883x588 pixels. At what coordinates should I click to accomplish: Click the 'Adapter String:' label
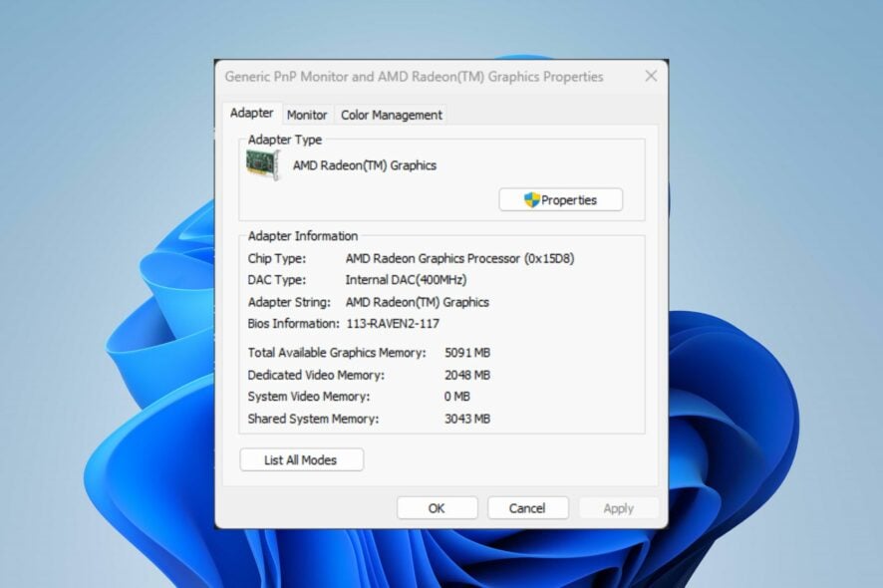[289, 302]
